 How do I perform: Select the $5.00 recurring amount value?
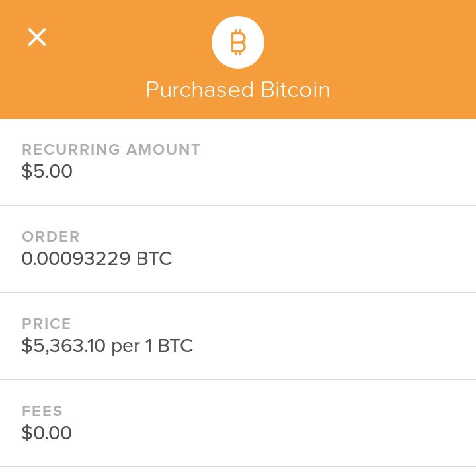tap(47, 171)
